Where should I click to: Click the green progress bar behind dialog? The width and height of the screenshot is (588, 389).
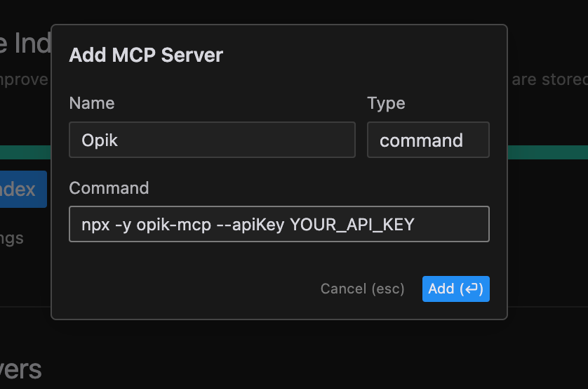pyautogui.click(x=547, y=152)
